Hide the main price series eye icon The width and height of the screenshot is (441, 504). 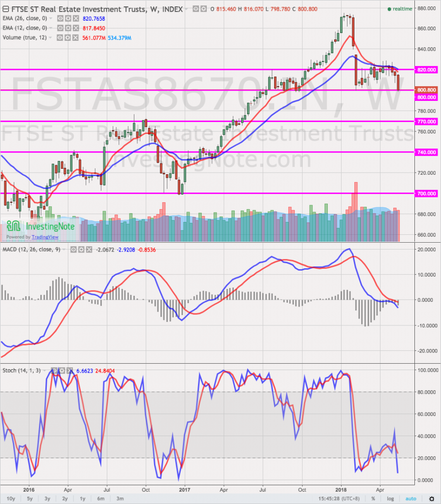point(195,9)
